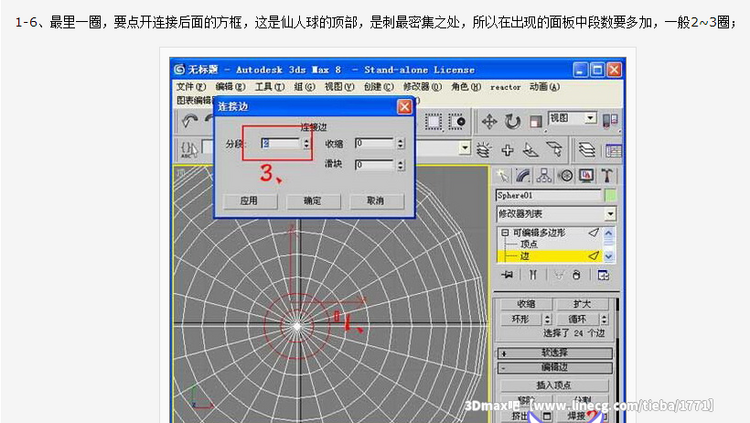Click the extrude settings box icon
750x423 pixels.
pos(547,416)
